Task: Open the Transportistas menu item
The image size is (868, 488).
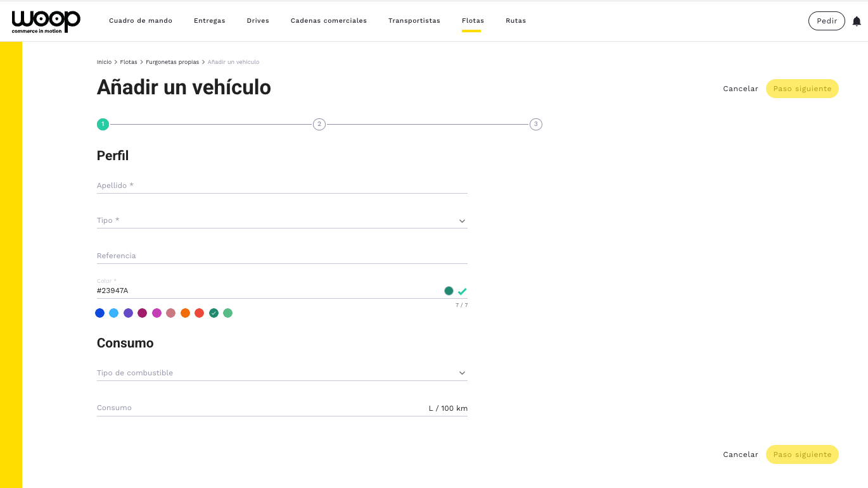Action: [x=414, y=21]
